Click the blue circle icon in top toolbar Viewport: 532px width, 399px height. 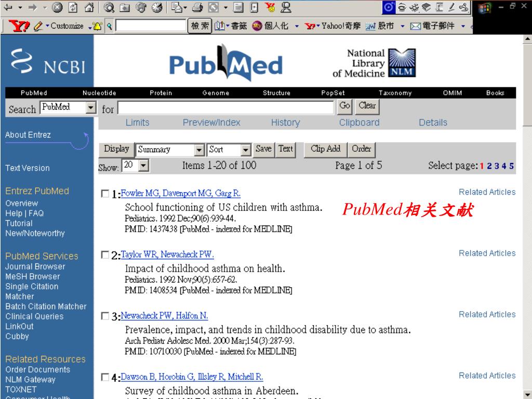[x=389, y=7]
